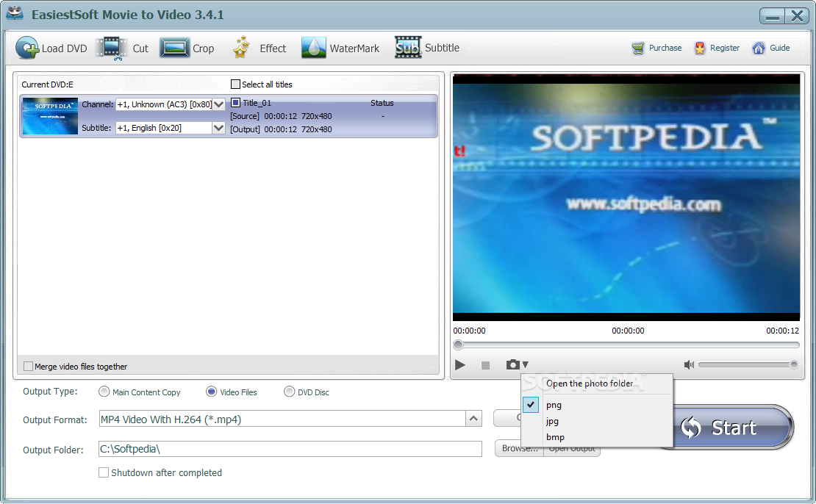
Task: Click the Status column header
Action: click(x=382, y=103)
